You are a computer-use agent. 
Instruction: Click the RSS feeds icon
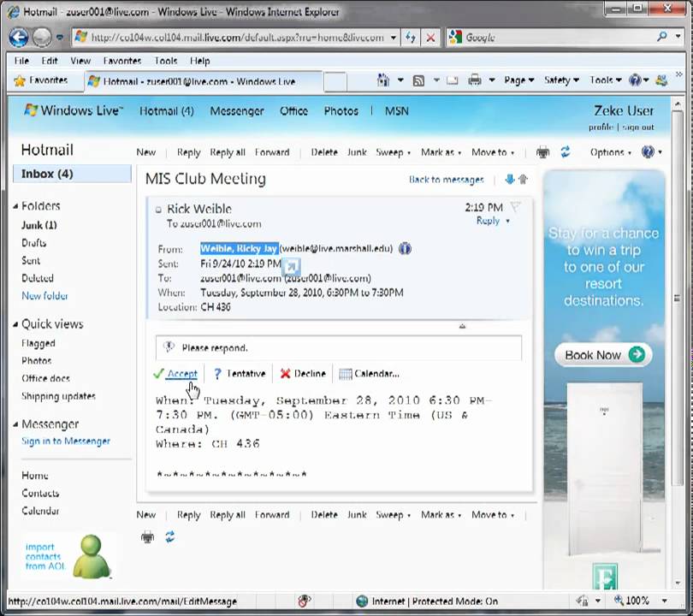coord(418,80)
